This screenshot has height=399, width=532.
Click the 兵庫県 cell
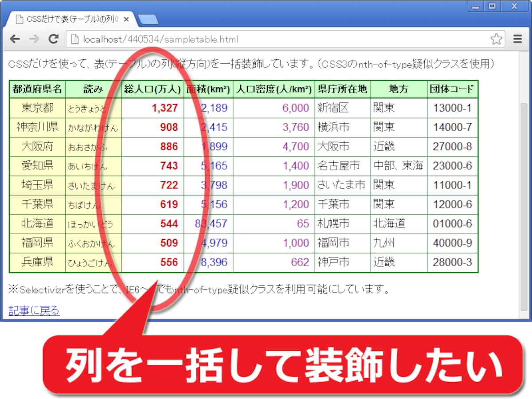(37, 262)
